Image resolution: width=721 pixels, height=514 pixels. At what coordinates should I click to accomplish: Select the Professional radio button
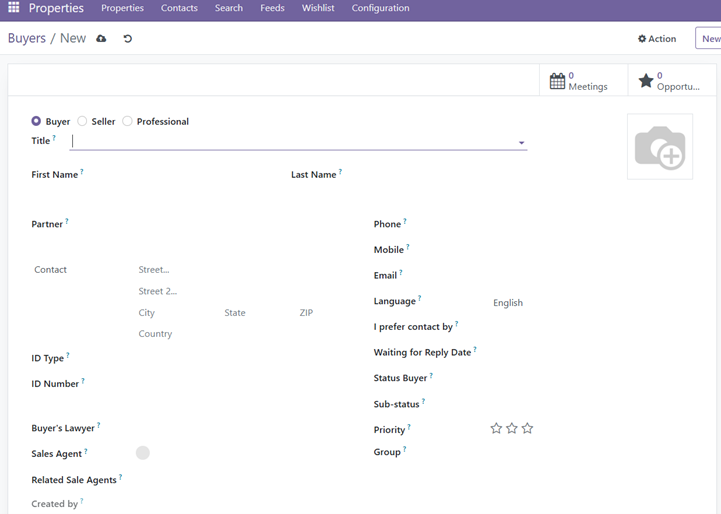point(128,122)
